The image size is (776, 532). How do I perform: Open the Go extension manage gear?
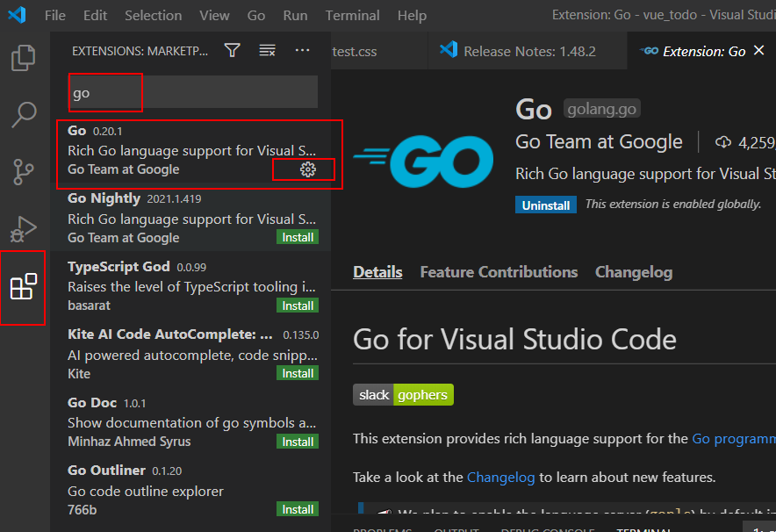click(x=308, y=169)
